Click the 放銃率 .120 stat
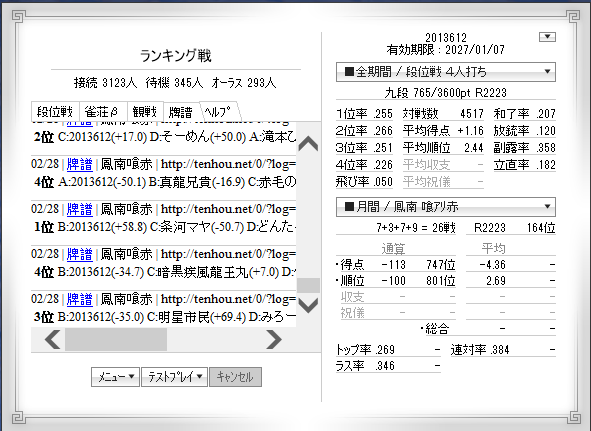Screen dimensions: 591x431 pos(525,130)
